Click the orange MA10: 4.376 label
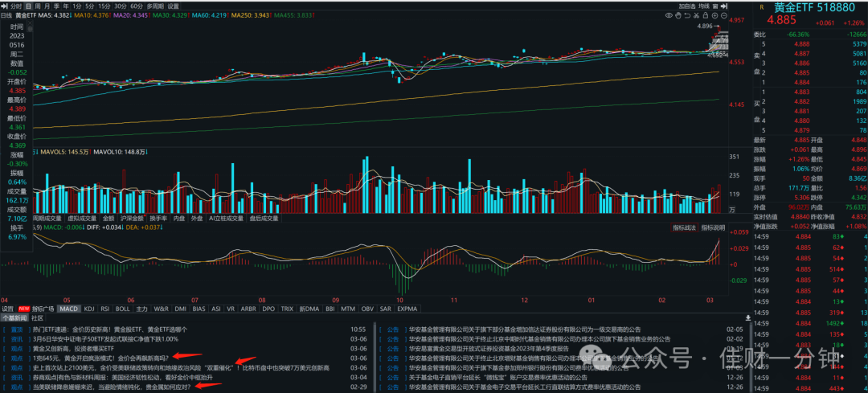868x393 pixels. [91, 15]
